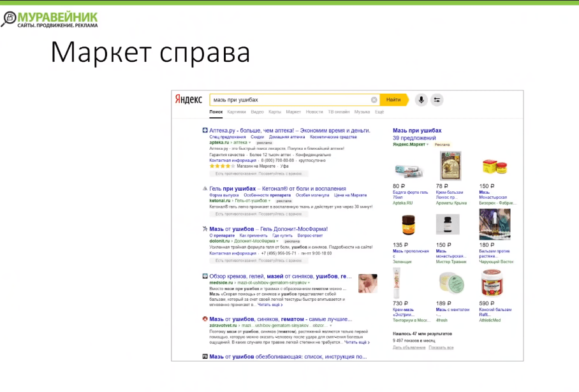The height and width of the screenshot is (392, 579).
Task: Open the 150 ₽ Мистер Травник product image
Action: (x=448, y=224)
